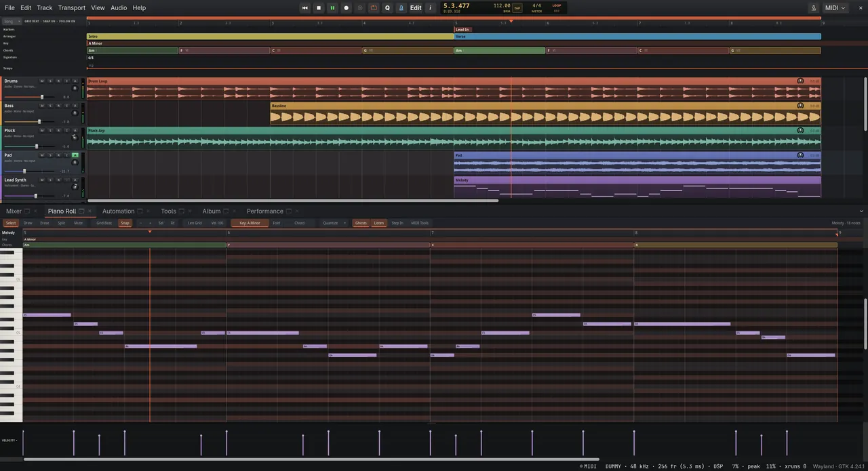Open the Song dropdown at the timeline's top left

point(11,21)
